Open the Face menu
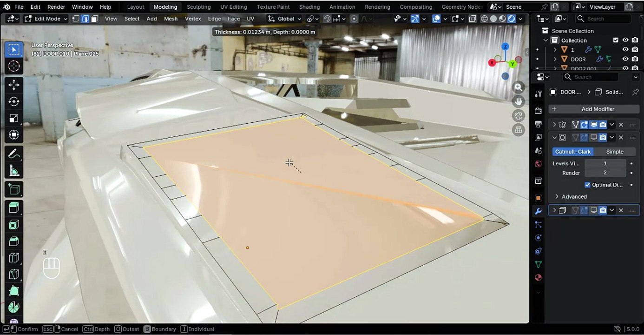644x335 pixels. click(x=234, y=19)
